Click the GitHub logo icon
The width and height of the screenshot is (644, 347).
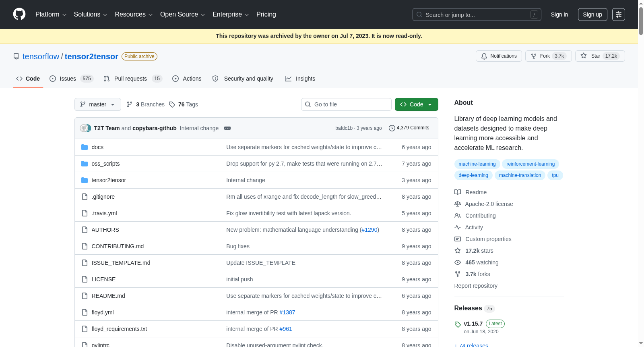tap(19, 14)
